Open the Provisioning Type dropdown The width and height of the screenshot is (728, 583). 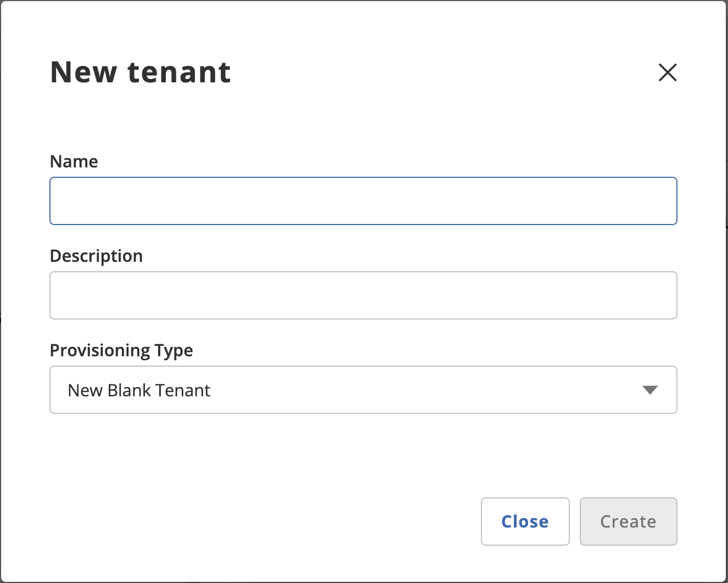(x=363, y=390)
